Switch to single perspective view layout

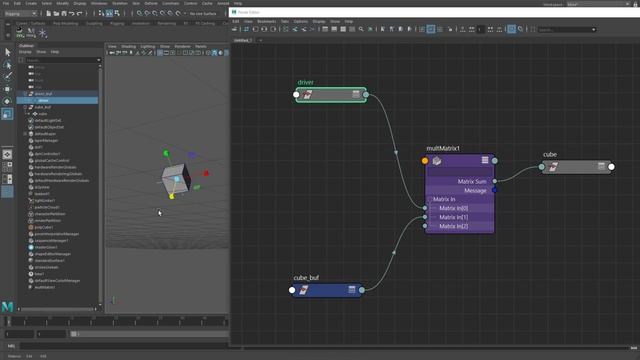pos(7,154)
